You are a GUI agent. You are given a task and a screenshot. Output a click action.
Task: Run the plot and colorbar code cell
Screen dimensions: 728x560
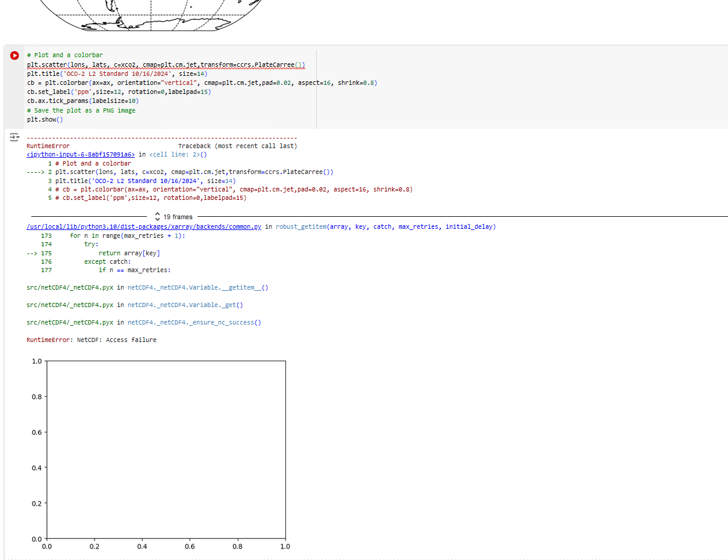(14, 55)
